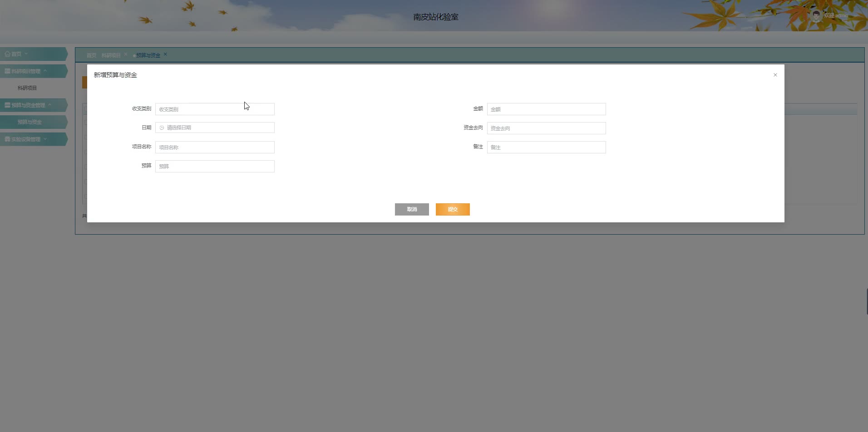Viewport: 868px width, 432px height.
Task: Click the 预算与资金管理 sidebar menu icon
Action: click(8, 105)
